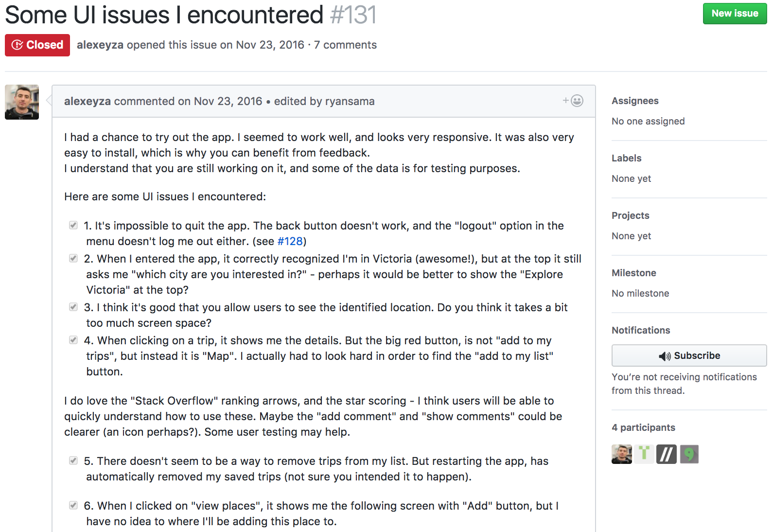Toggle checkbox for item 5 about removing trips
Viewport: 773px width, 532px height.
(73, 461)
